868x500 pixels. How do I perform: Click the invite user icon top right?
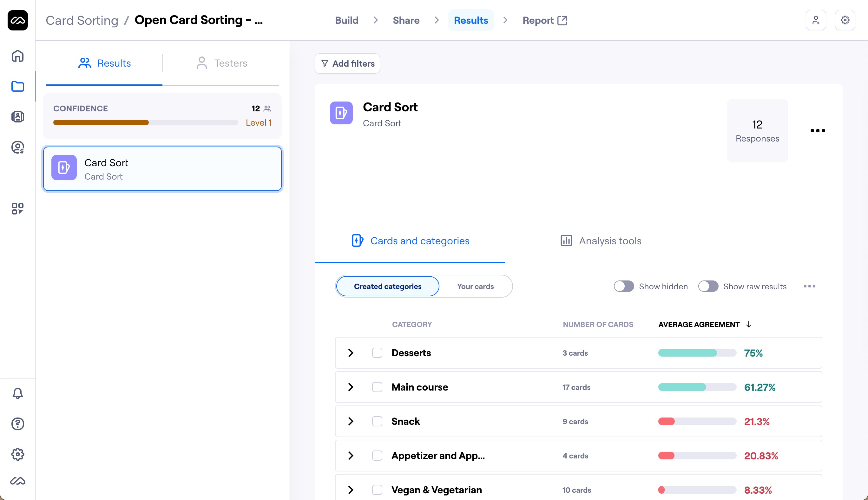pos(816,20)
